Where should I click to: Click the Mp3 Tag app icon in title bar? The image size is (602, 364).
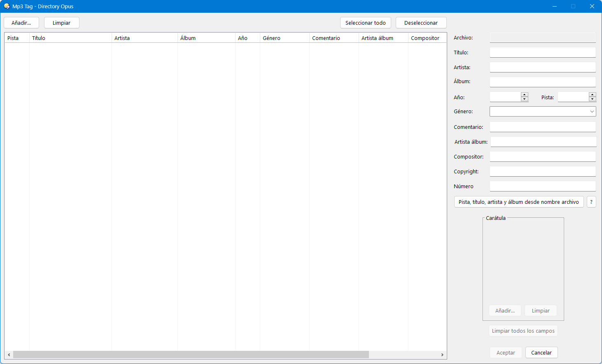[x=7, y=6]
